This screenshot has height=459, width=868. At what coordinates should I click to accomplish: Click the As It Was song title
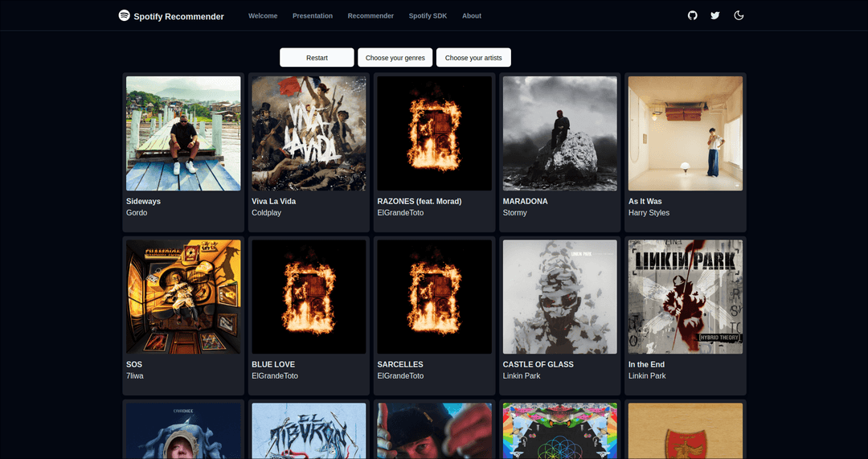(x=645, y=202)
